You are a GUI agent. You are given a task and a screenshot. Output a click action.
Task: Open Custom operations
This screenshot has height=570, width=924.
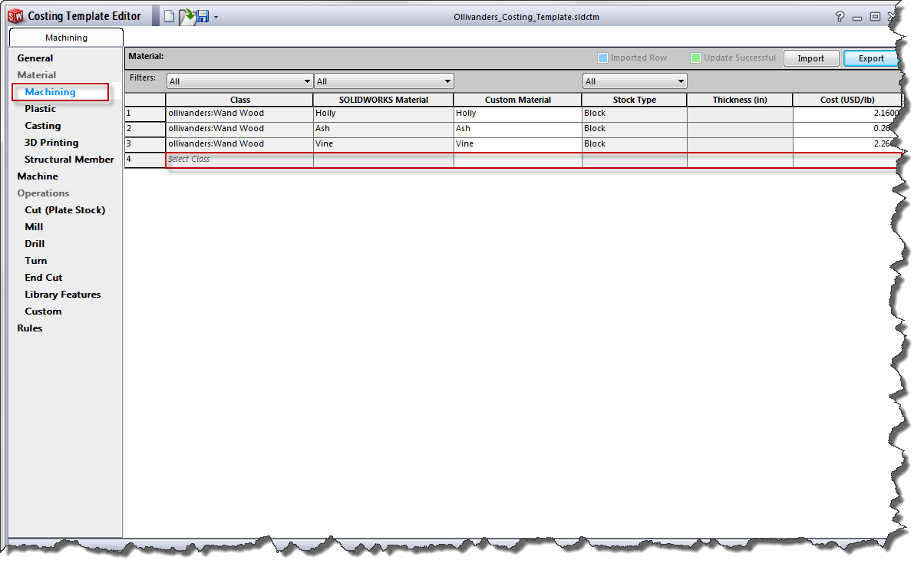coord(43,311)
